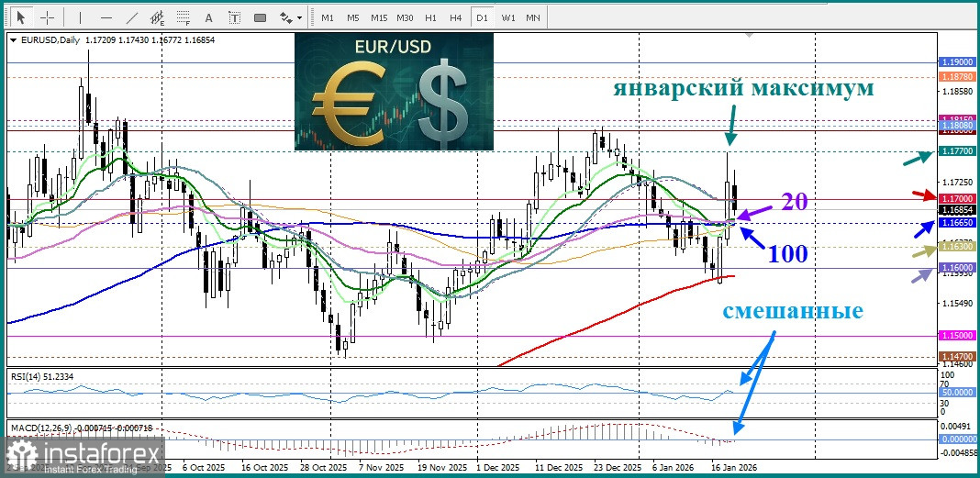980x478 pixels.
Task: Select the Cursor arrow tool
Action: click(22, 17)
